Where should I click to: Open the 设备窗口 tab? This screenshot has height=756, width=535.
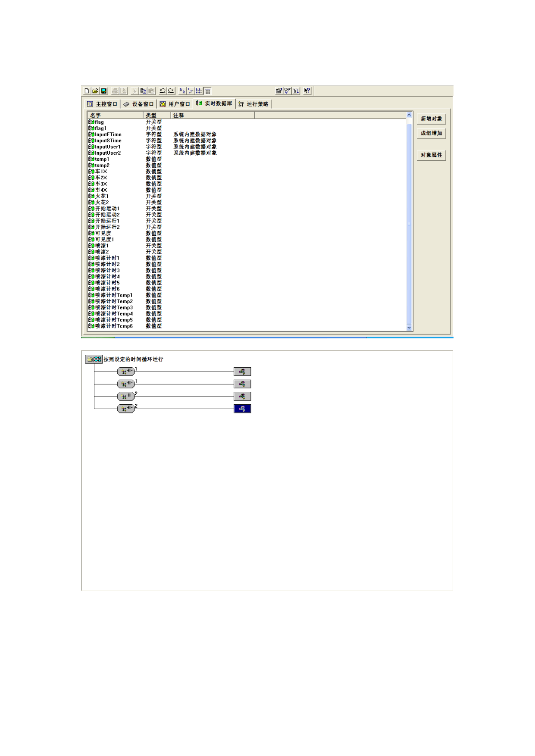[x=139, y=104]
